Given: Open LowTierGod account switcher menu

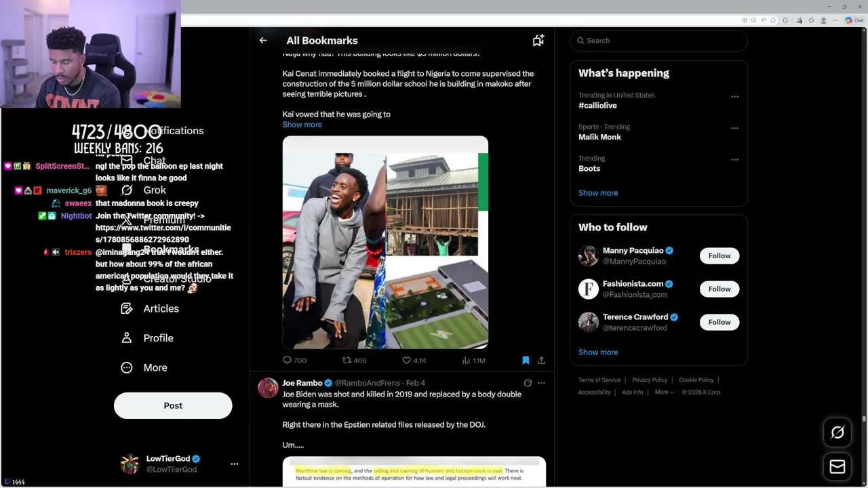Looking at the screenshot, I should pyautogui.click(x=235, y=464).
